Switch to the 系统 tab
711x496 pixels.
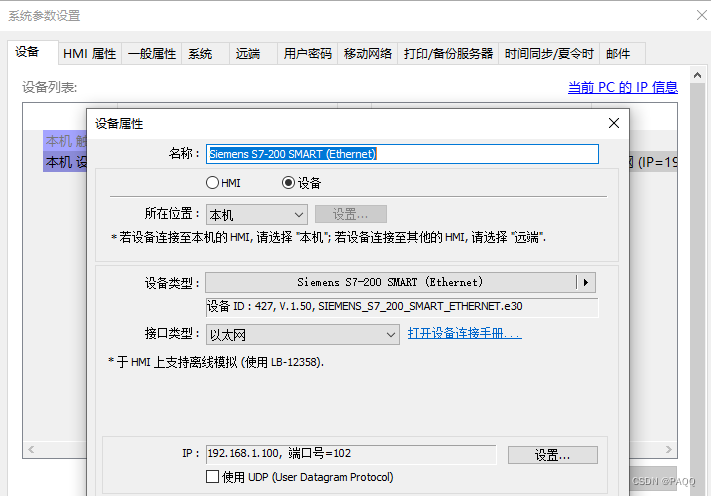pyautogui.click(x=205, y=54)
